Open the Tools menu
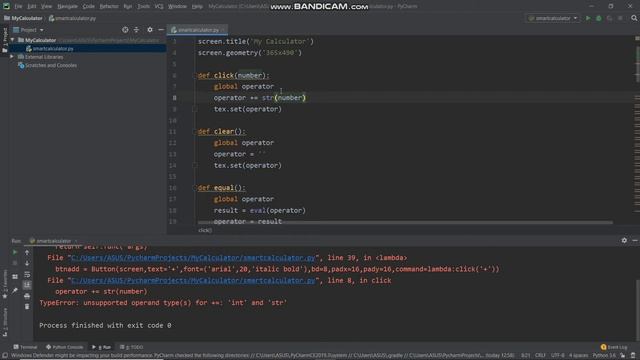Screen dimensions: 640x360 [143, 7]
